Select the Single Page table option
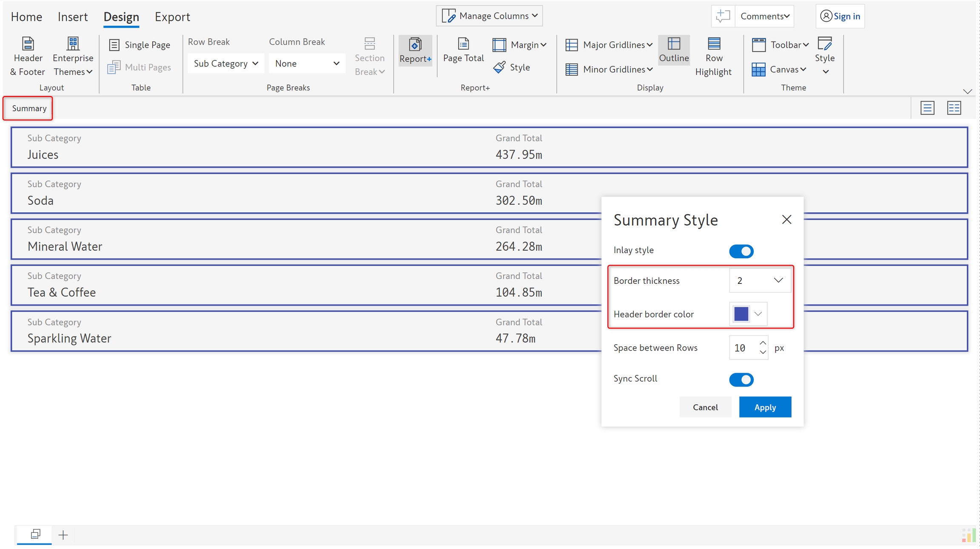This screenshot has height=549, width=980. 140,45
